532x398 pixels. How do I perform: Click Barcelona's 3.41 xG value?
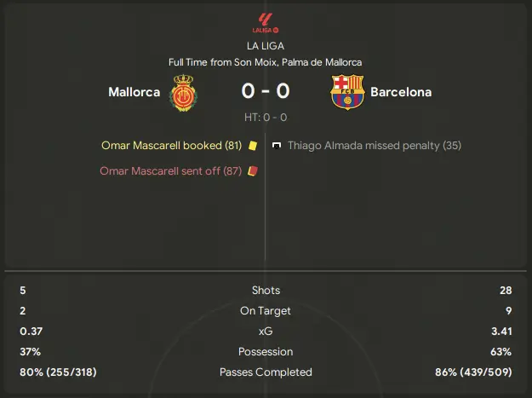pos(501,332)
